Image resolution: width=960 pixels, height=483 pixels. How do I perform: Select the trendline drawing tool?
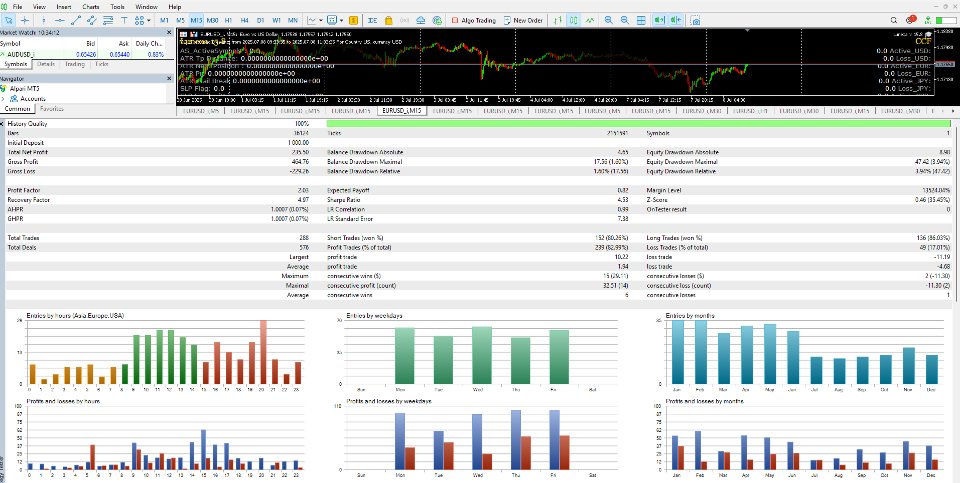click(x=77, y=20)
